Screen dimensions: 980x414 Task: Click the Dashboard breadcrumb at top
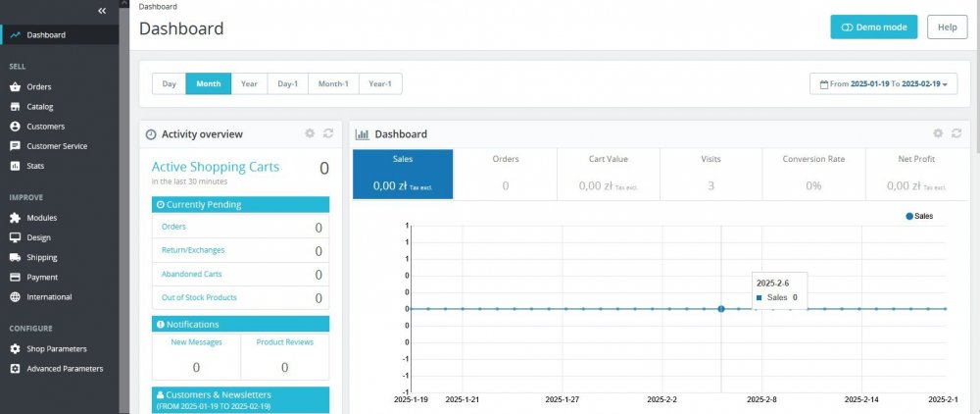click(158, 6)
